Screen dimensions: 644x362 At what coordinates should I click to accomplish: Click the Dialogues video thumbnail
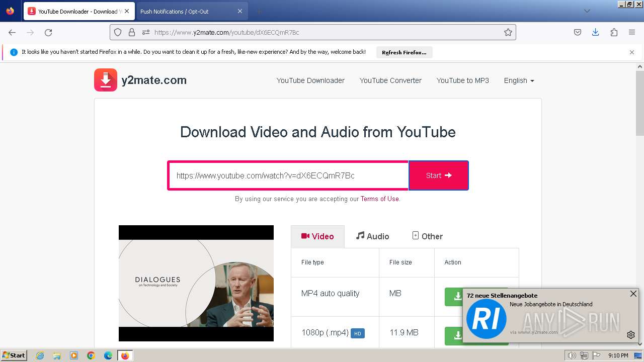pyautogui.click(x=196, y=283)
